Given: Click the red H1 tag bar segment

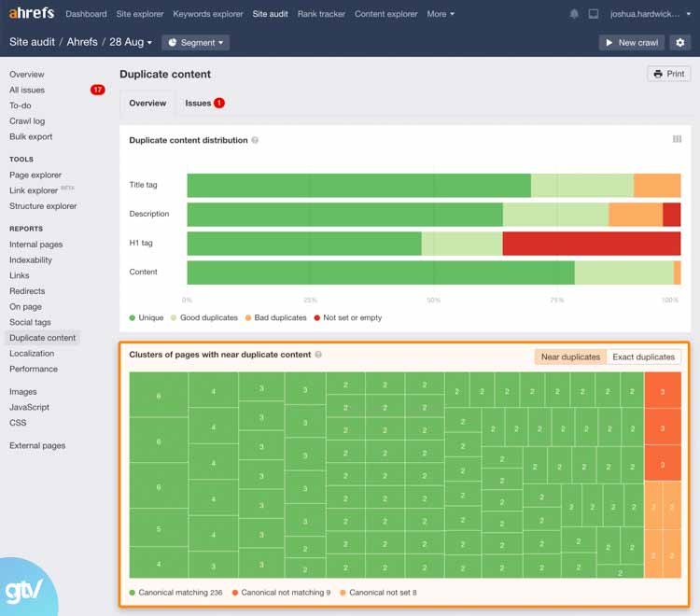Looking at the screenshot, I should (x=591, y=244).
